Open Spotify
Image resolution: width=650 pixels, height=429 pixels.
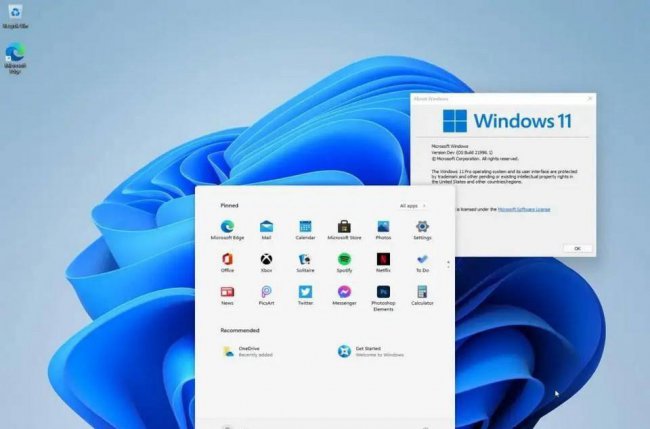click(x=344, y=263)
